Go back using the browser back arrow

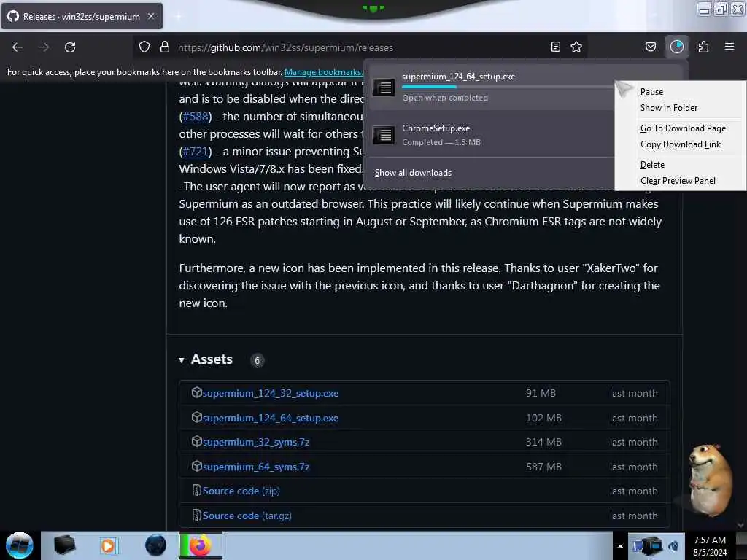coord(18,47)
